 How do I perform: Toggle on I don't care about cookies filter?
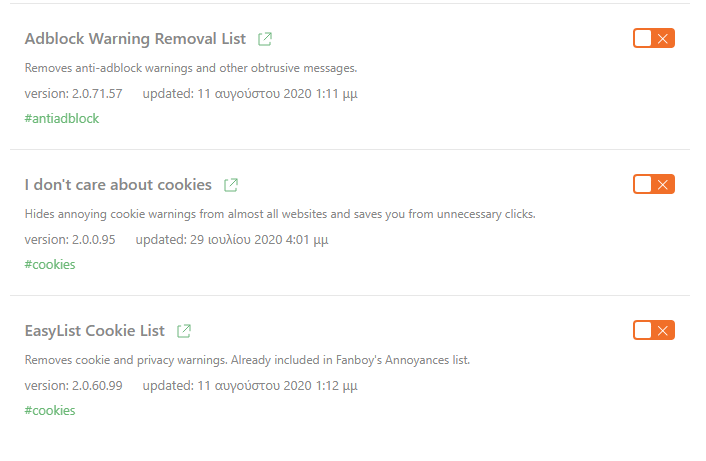click(x=654, y=184)
